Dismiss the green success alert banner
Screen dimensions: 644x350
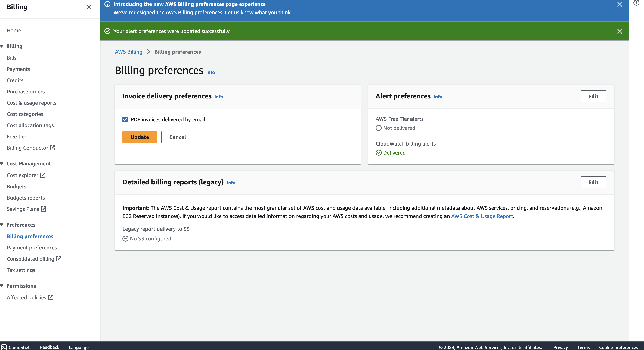(619, 31)
